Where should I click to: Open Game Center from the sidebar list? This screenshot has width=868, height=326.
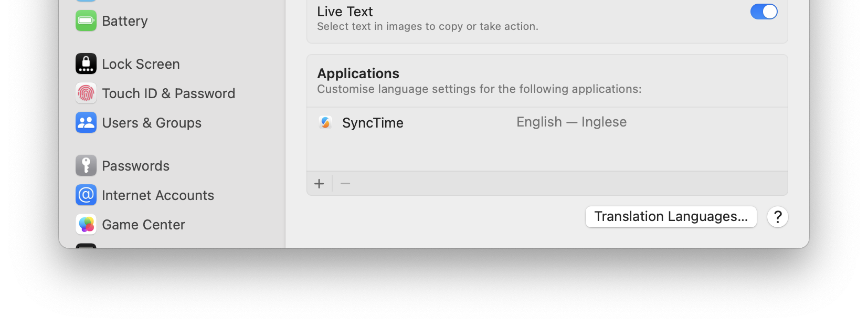pos(143,225)
